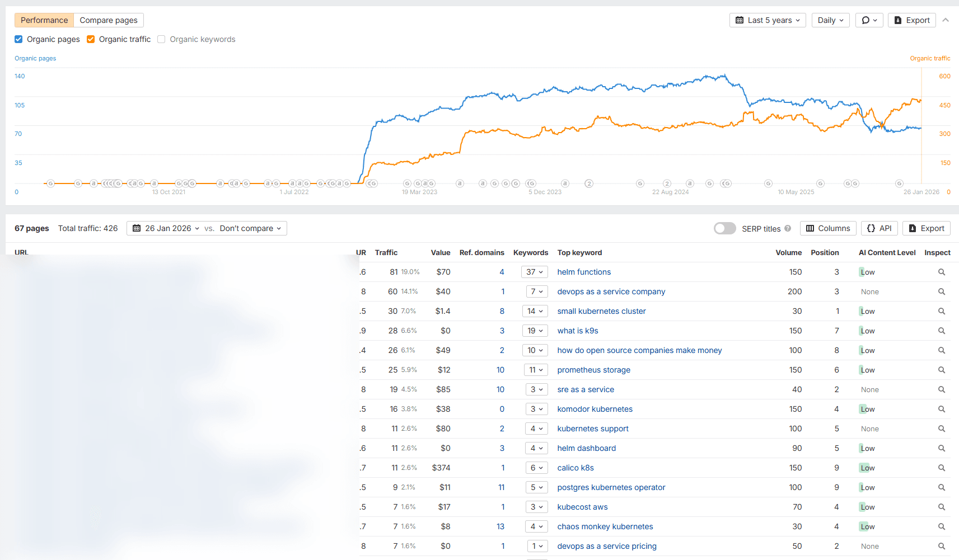The image size is (959, 560).
Task: Select the numbered 2 marker near 22 Aug 2024
Action: (667, 183)
